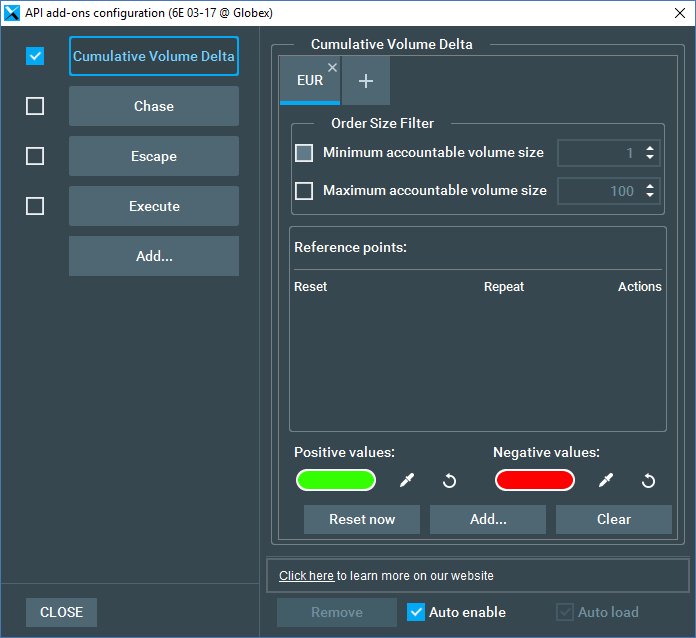Image resolution: width=696 pixels, height=638 pixels.
Task: Enable the Escape add-on checkbox
Action: click(x=35, y=156)
